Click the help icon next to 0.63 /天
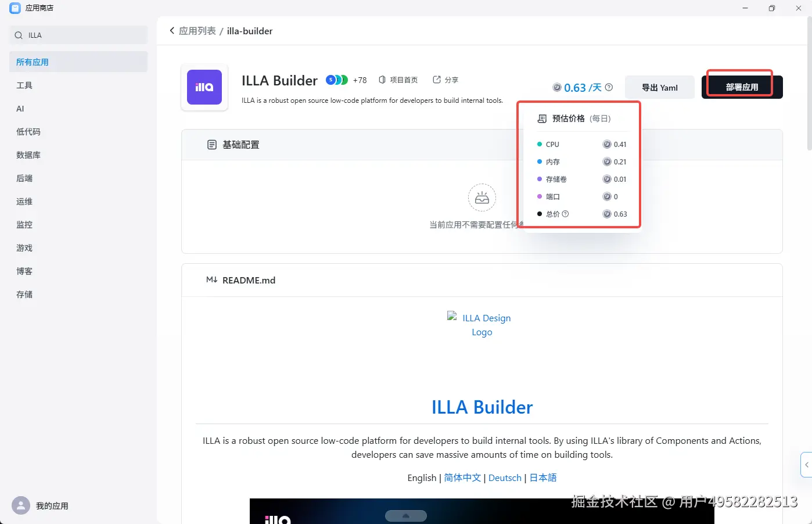 [609, 87]
